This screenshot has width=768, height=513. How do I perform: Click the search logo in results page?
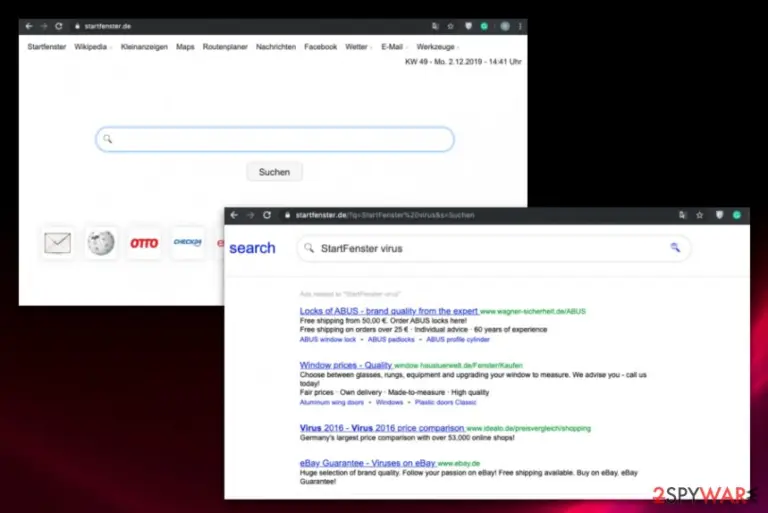(x=252, y=248)
